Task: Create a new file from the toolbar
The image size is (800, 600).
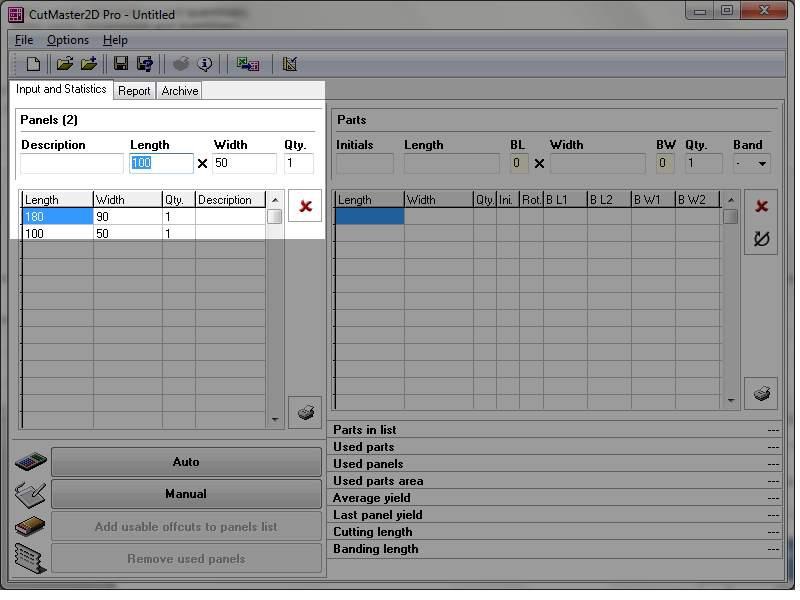Action: pos(33,64)
